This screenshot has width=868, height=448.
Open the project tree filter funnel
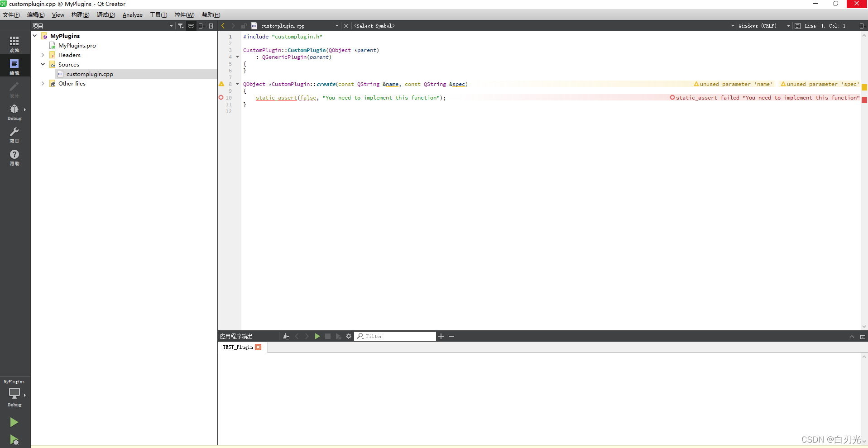181,26
